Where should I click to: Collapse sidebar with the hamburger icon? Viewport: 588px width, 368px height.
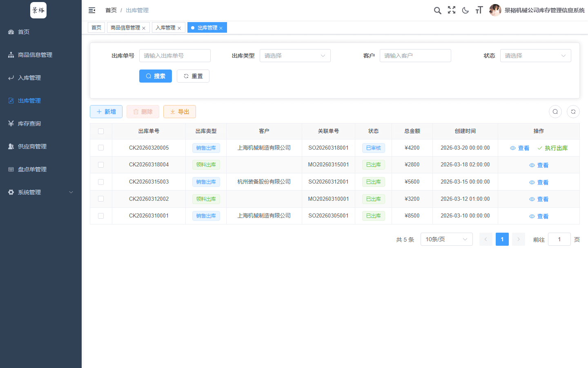(92, 10)
